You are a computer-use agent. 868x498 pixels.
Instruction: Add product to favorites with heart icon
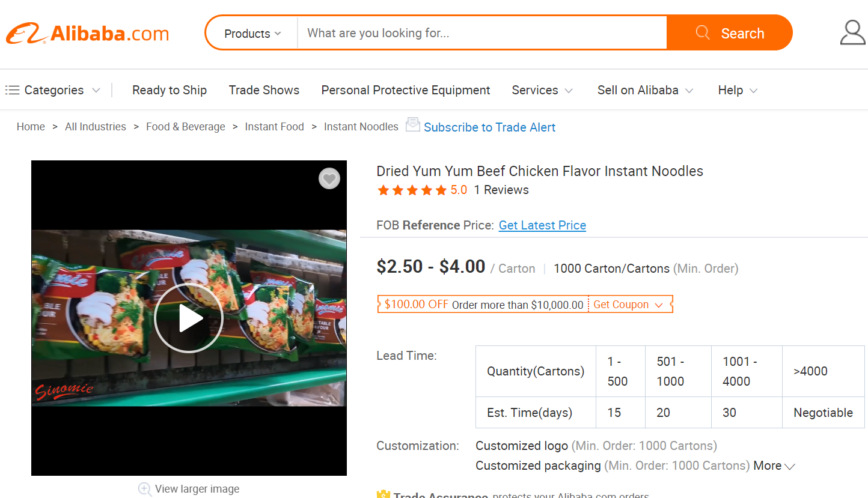coord(329,178)
